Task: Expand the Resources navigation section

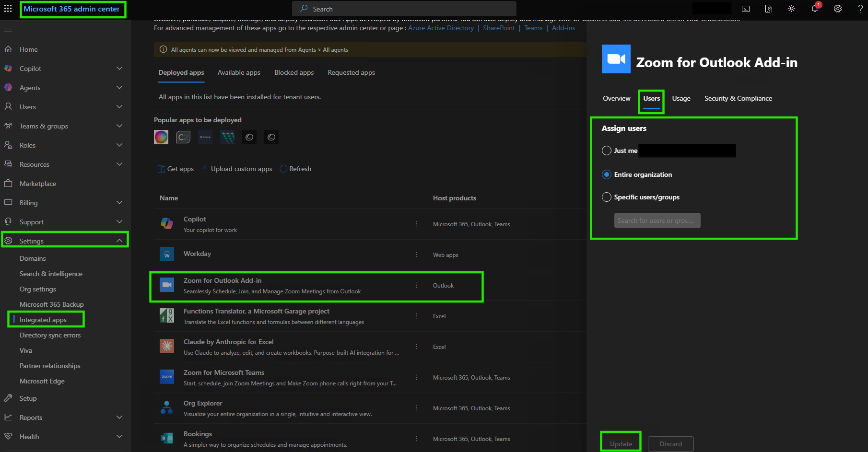Action: (x=119, y=164)
